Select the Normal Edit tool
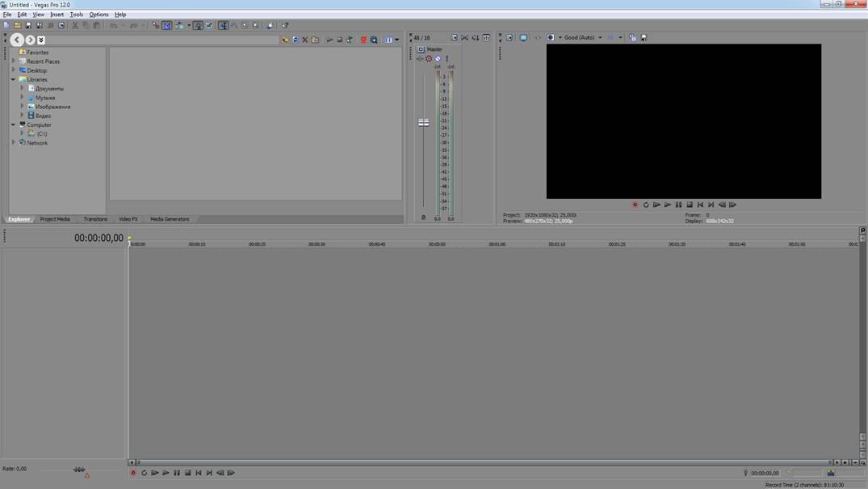Screen dimensions: 868x489 [x=223, y=26]
